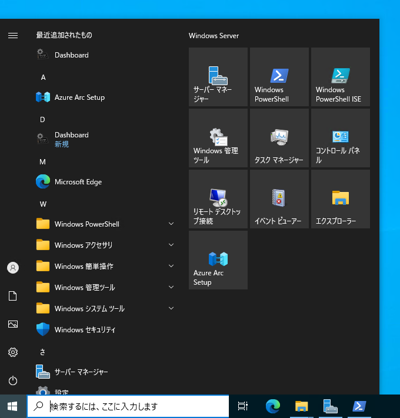Open the リモート デスクトップ接続 tile

pos(218,199)
